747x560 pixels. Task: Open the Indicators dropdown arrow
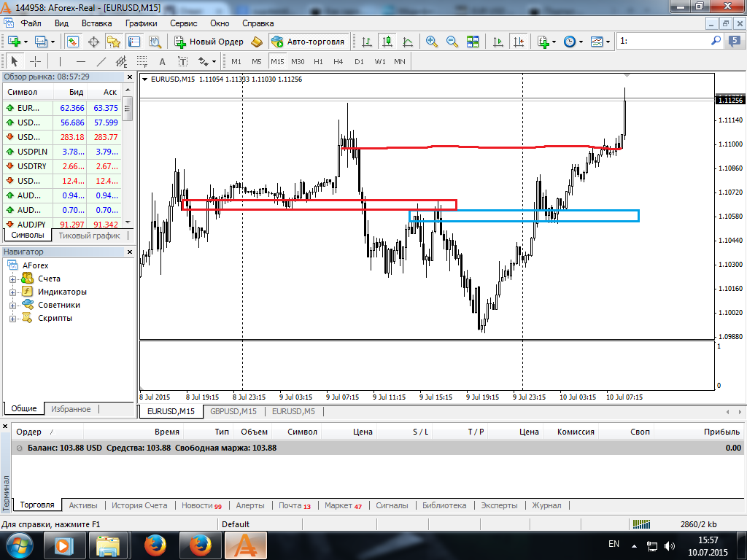(x=554, y=42)
